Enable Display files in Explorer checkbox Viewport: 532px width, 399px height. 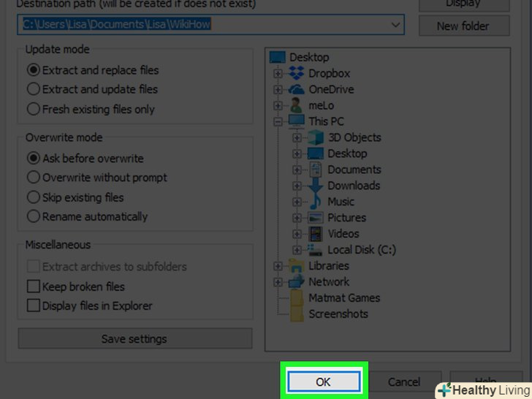(34, 305)
